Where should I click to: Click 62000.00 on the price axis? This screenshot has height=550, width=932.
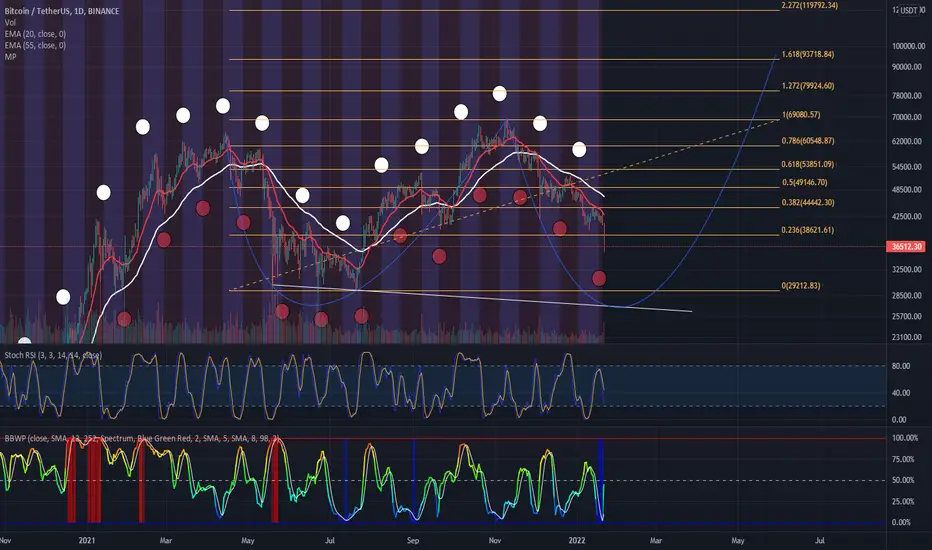point(906,142)
